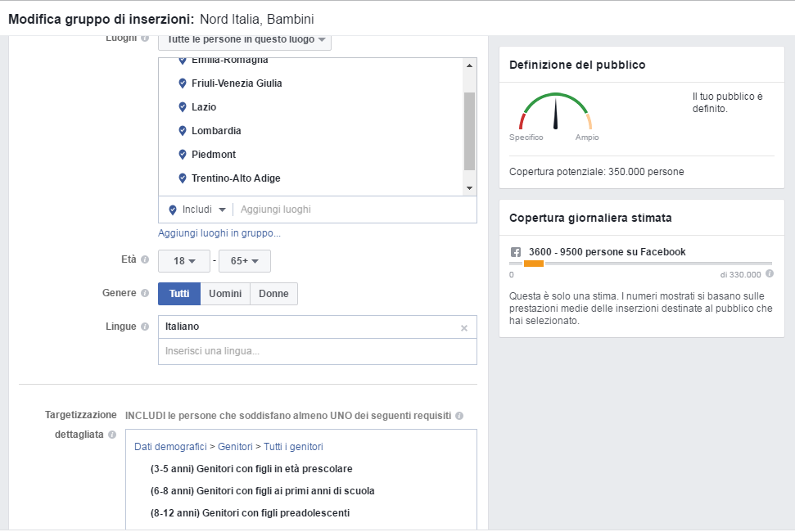Click info icon after UNO dei seguenti requisiti
The height and width of the screenshot is (532, 795).
(459, 416)
